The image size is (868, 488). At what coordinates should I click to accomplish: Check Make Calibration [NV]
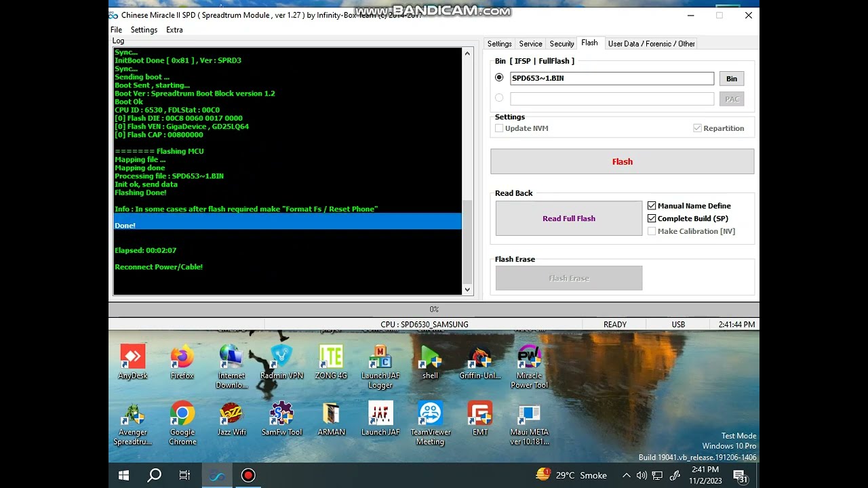(652, 231)
